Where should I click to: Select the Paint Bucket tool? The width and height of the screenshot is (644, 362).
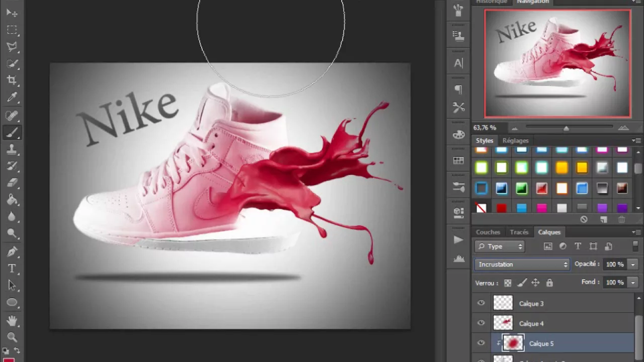coord(12,200)
